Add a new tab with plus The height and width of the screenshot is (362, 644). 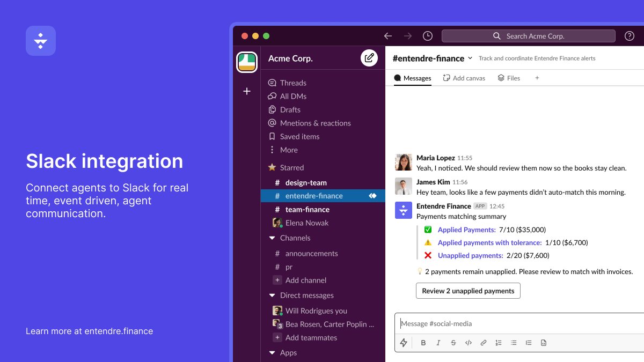pyautogui.click(x=537, y=78)
